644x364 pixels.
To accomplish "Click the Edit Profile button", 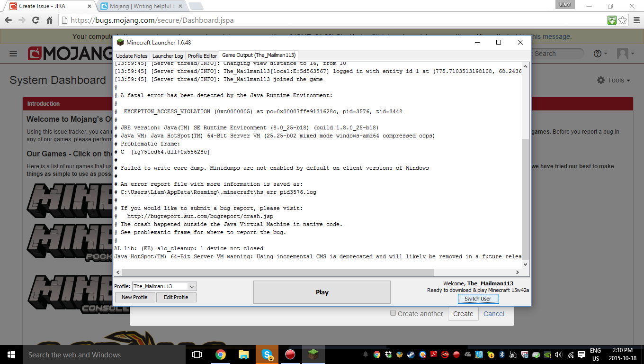I will pyautogui.click(x=176, y=297).
